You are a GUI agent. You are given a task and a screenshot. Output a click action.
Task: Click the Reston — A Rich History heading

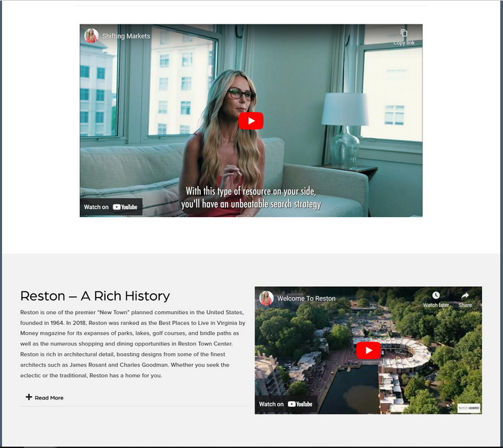point(95,296)
